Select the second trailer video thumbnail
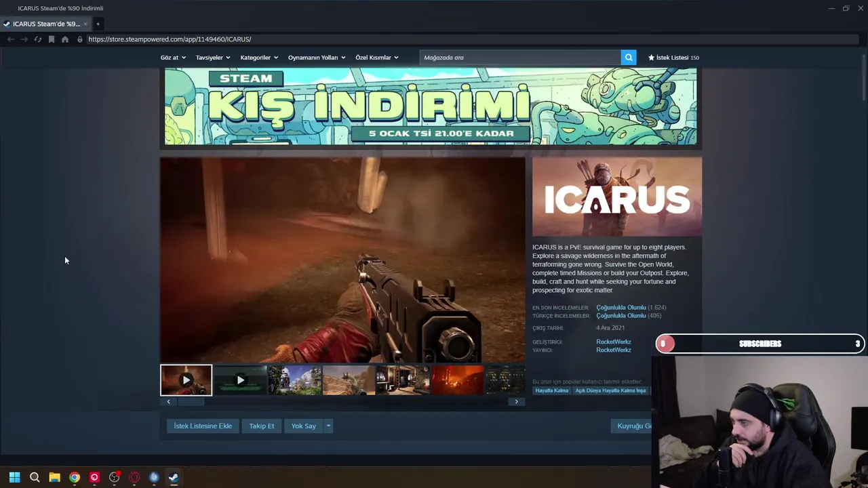The height and width of the screenshot is (488, 868). click(x=240, y=380)
